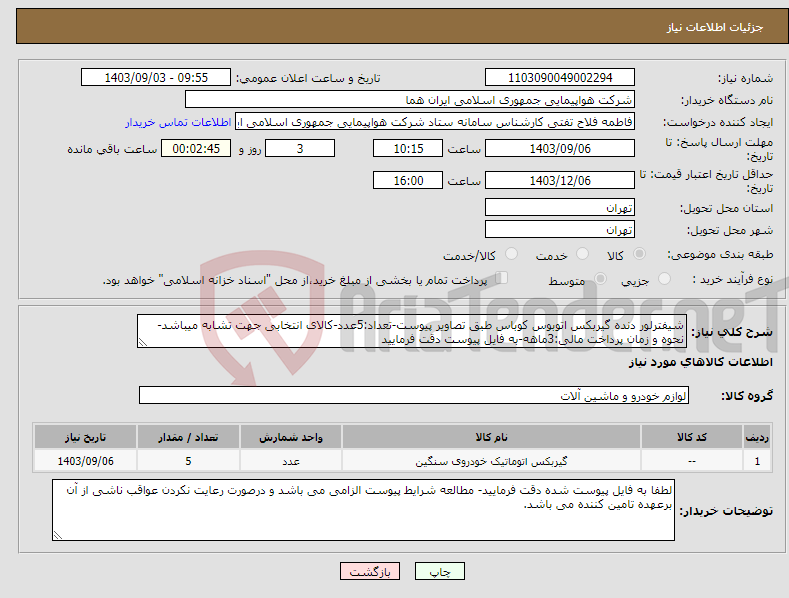
Task: Click the نوع فرآیند خرید label
Action: (733, 279)
